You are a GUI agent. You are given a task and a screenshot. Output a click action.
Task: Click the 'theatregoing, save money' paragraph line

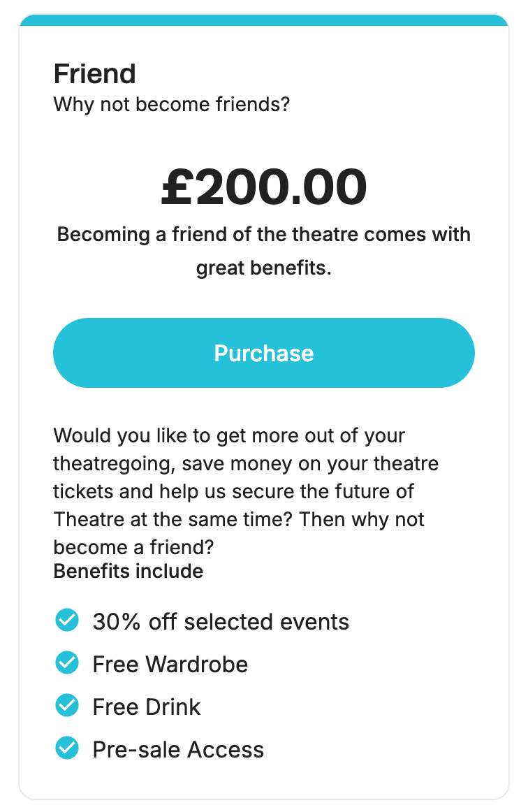click(246, 463)
